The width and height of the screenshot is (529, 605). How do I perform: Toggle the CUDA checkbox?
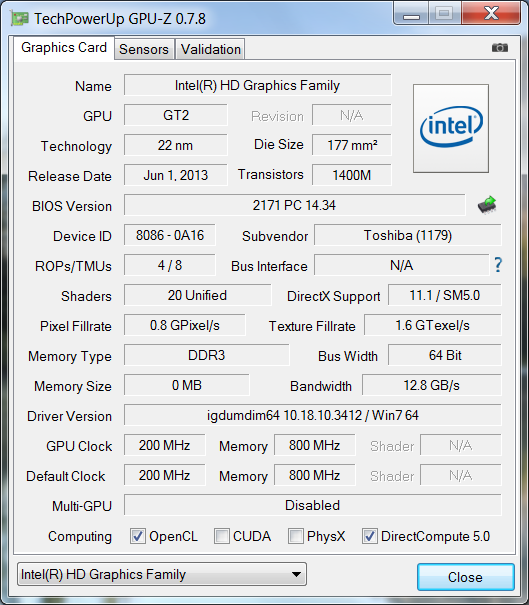click(221, 536)
